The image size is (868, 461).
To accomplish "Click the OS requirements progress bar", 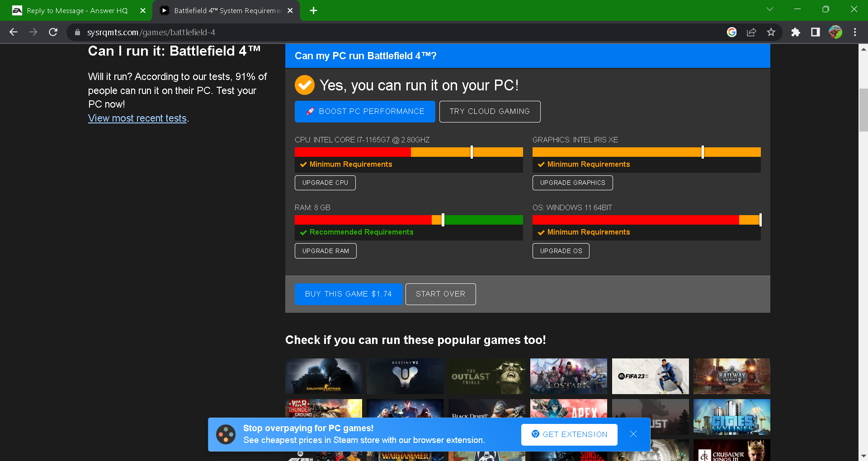I will 646,220.
